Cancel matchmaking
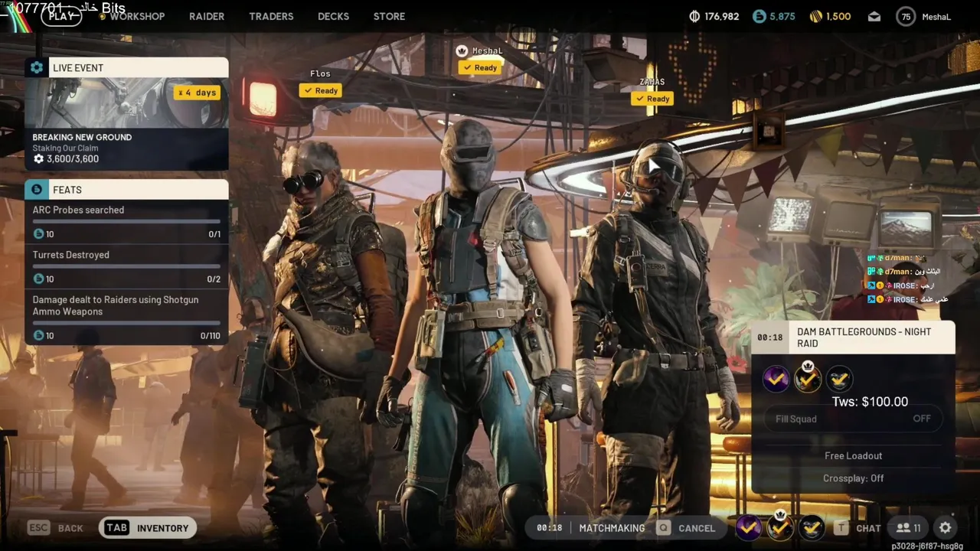Screen dimensions: 980x551 pos(696,528)
